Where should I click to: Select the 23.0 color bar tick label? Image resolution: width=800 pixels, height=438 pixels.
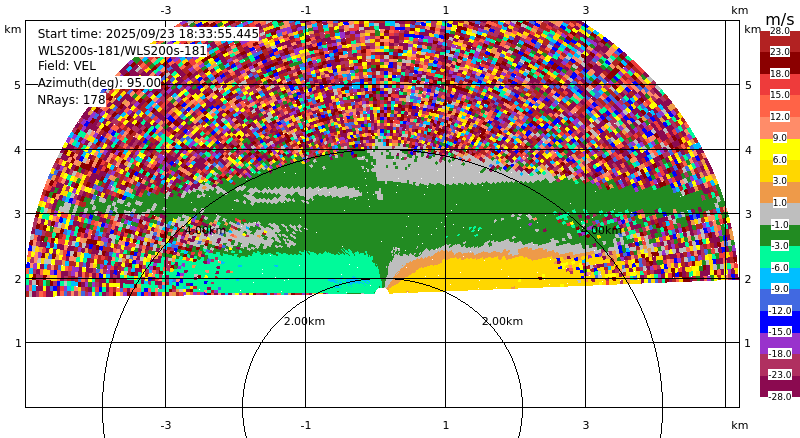tap(780, 52)
